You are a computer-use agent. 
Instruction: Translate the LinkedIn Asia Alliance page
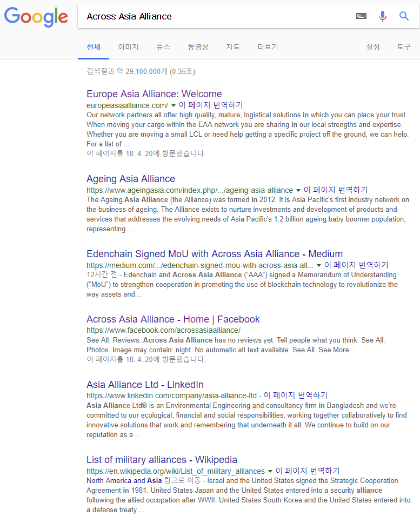click(296, 395)
